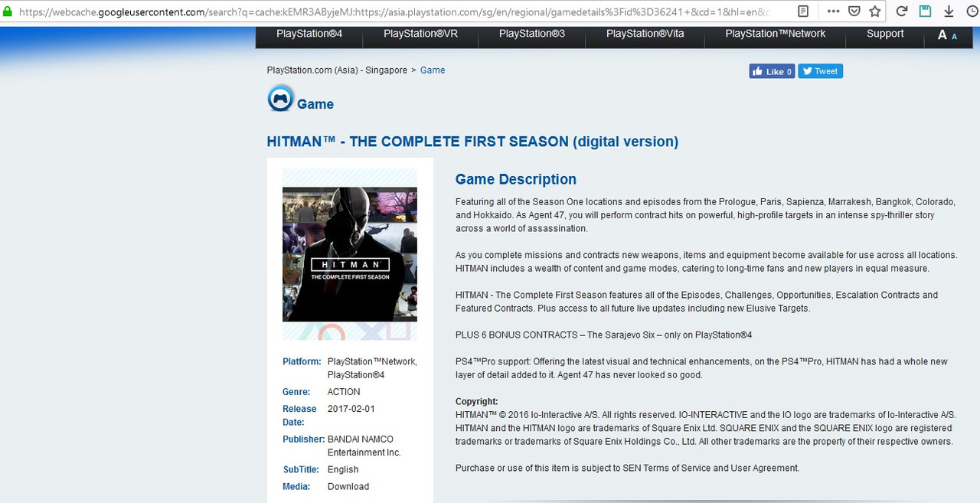The image size is (980, 503).
Task: Save page to Pocket icon
Action: (854, 11)
